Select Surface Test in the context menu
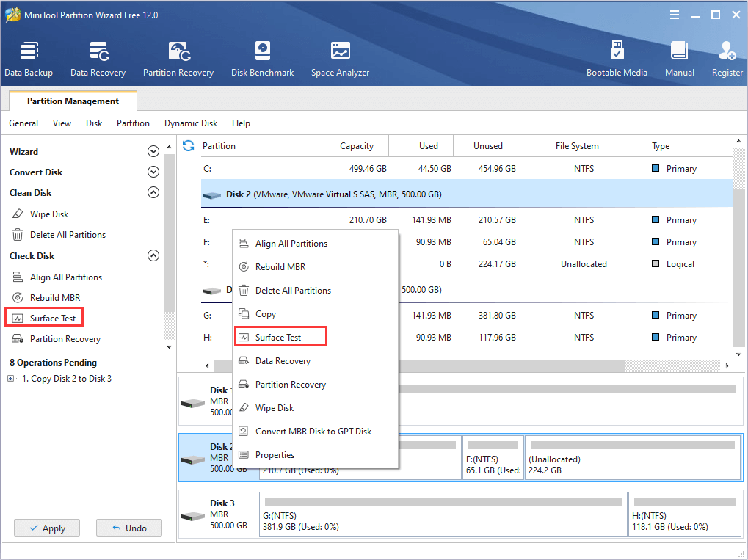This screenshot has width=748, height=560. click(x=280, y=337)
